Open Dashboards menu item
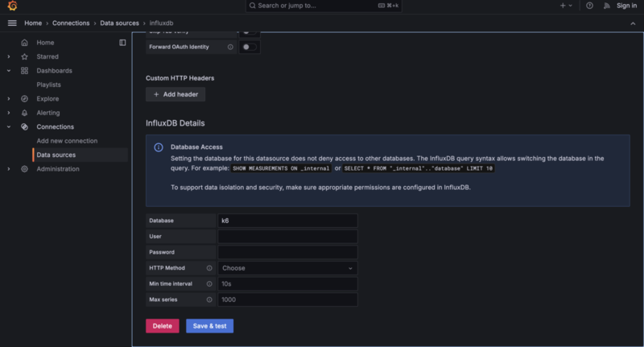The width and height of the screenshot is (644, 347). coord(54,71)
